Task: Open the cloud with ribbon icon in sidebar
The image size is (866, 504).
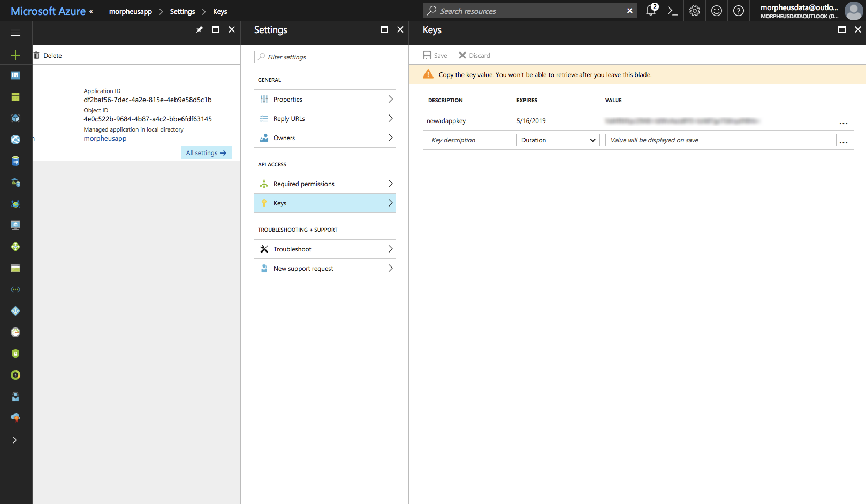Action: [x=16, y=417]
